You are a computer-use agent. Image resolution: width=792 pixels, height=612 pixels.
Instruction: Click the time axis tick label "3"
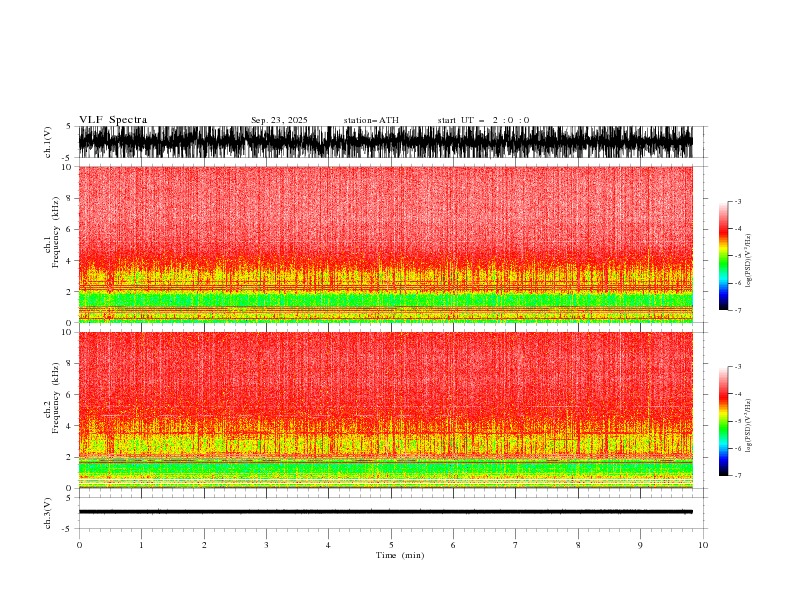(266, 545)
